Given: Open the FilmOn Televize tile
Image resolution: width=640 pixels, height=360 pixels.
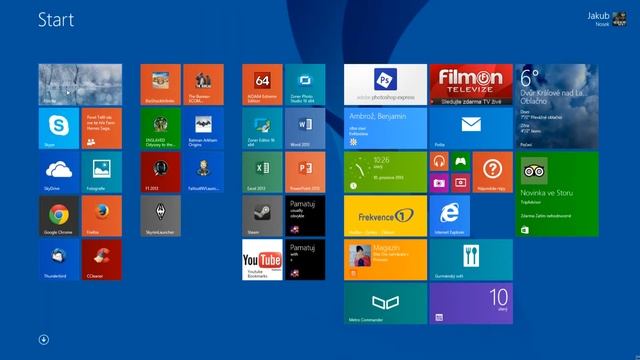Looking at the screenshot, I should [471, 84].
